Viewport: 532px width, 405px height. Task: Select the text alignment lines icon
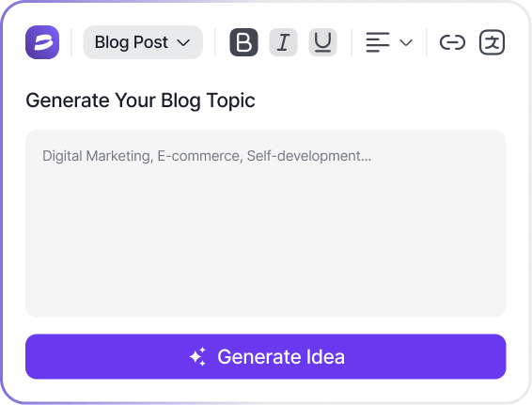378,42
